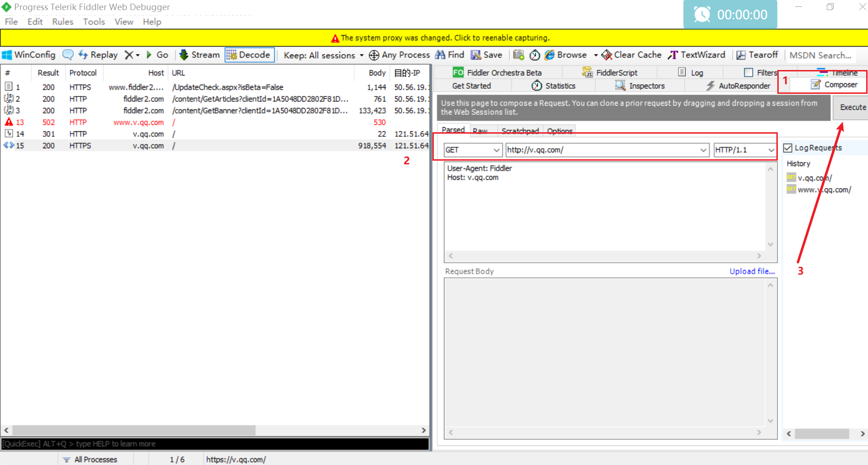
Task: Expand the HTTP method GET dropdown
Action: [x=496, y=150]
